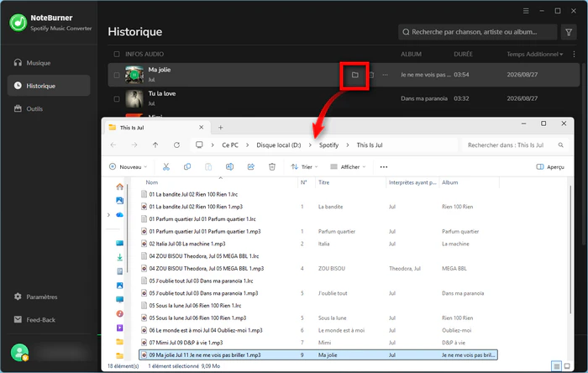The width and height of the screenshot is (588, 373).
Task: Switch to large icons view in status bar
Action: [x=567, y=366]
